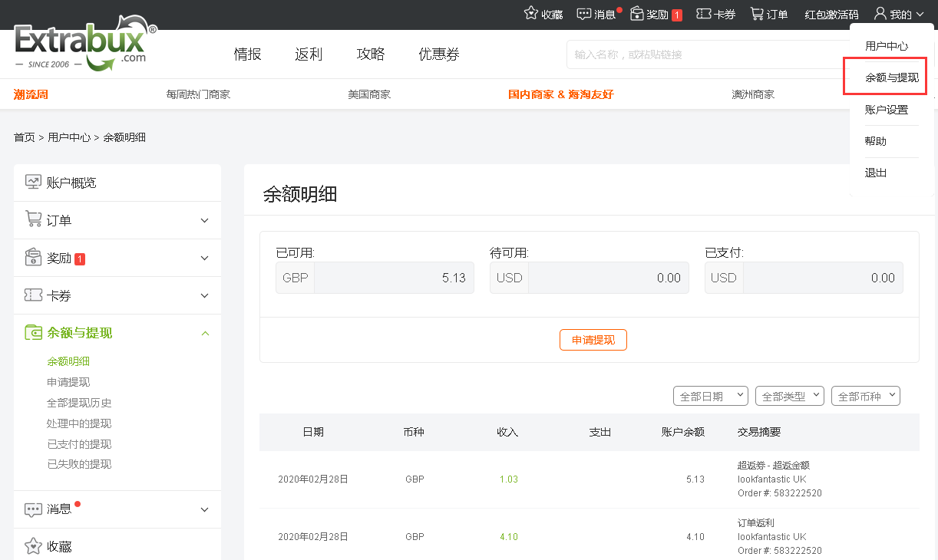The height and width of the screenshot is (560, 938).
Task: Open 账户概览 in the sidebar
Action: point(71,183)
